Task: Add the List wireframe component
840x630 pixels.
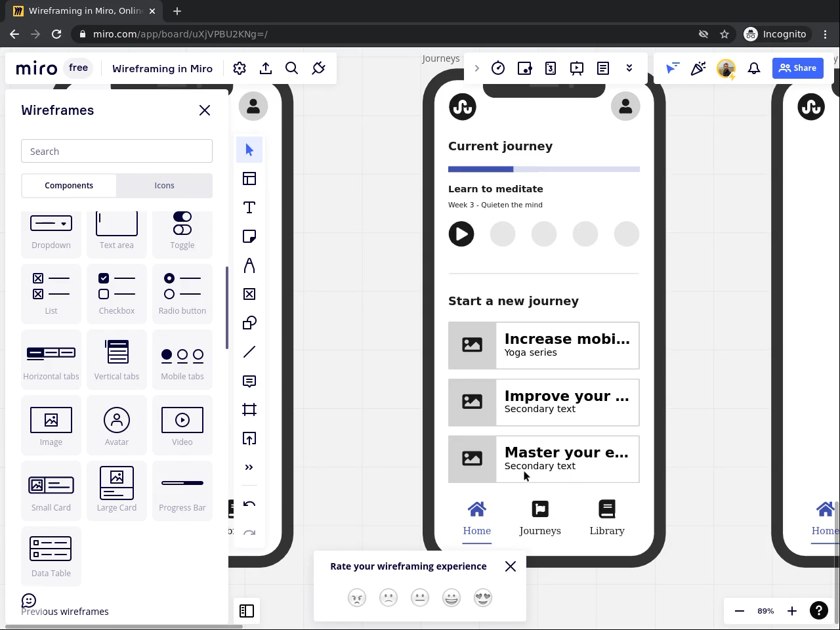Action: pyautogui.click(x=51, y=293)
